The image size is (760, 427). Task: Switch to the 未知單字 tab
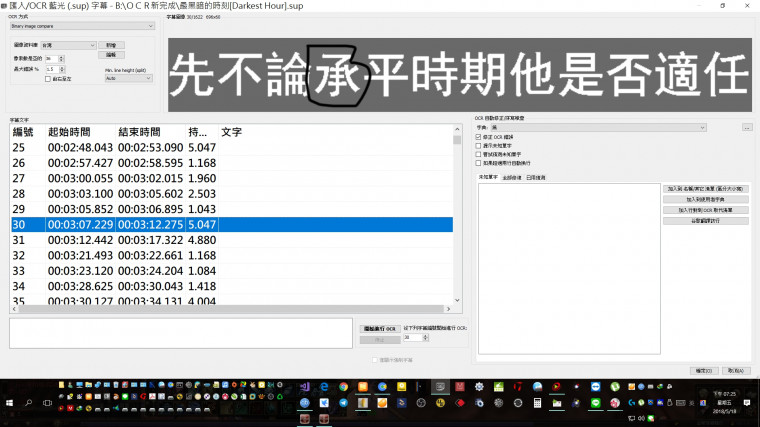point(488,177)
